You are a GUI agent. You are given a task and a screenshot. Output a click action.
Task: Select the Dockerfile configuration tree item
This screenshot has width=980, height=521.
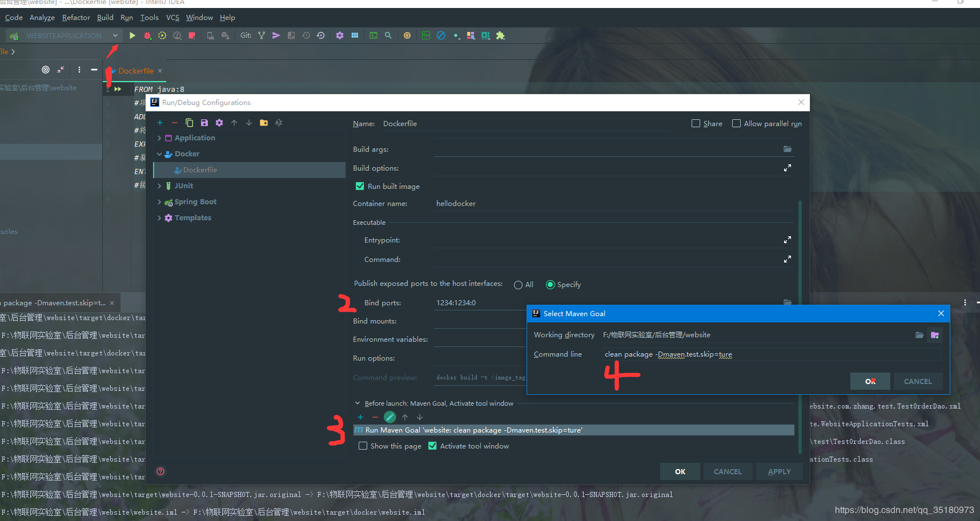[x=250, y=170]
